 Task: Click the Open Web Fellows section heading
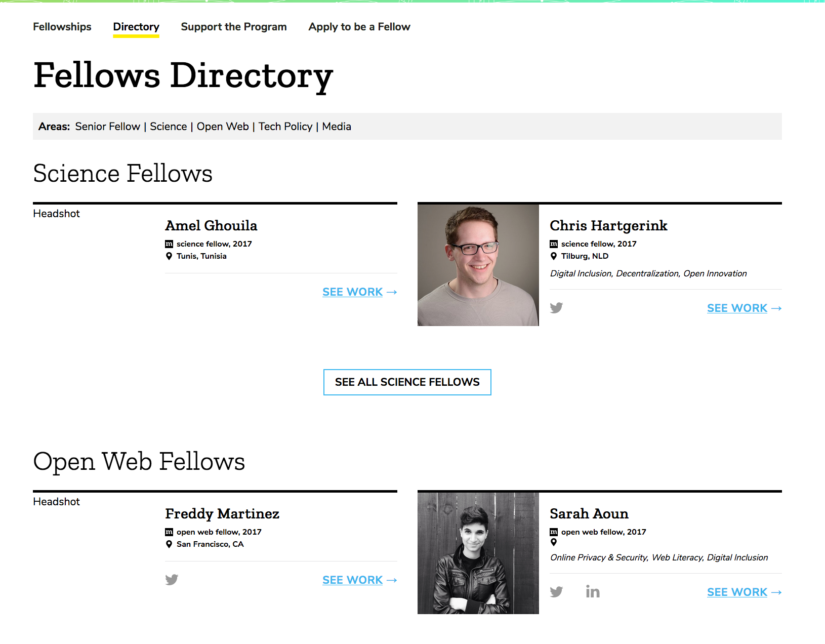[139, 462]
